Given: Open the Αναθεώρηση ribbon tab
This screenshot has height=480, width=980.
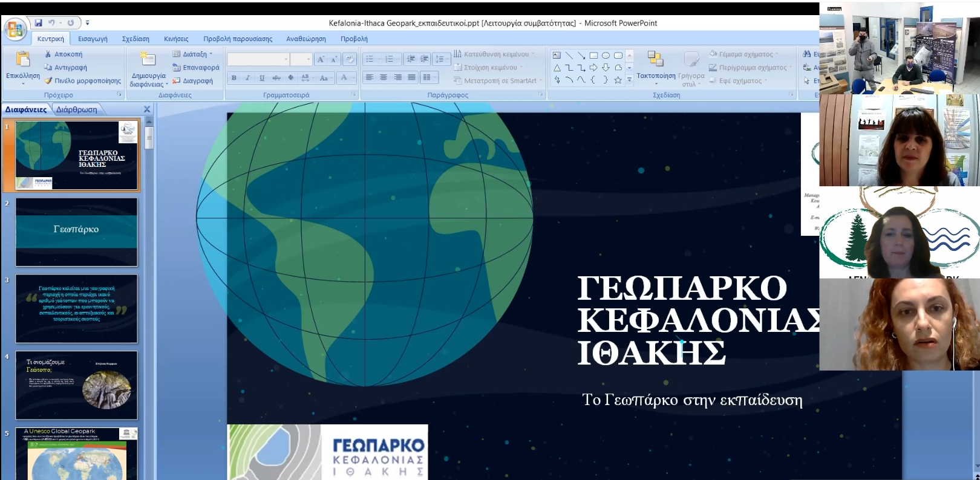Looking at the screenshot, I should click(306, 39).
